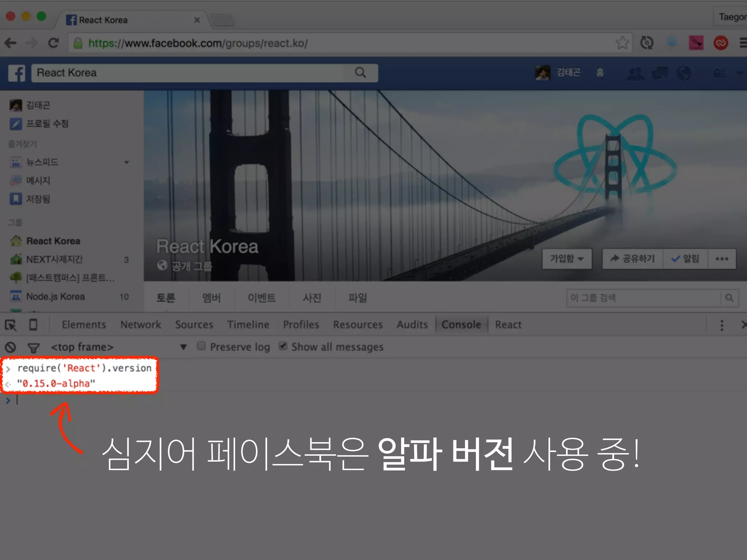Viewport: 747px width, 560px height.
Task: Open the top frame context dropdown
Action: pyautogui.click(x=119, y=347)
